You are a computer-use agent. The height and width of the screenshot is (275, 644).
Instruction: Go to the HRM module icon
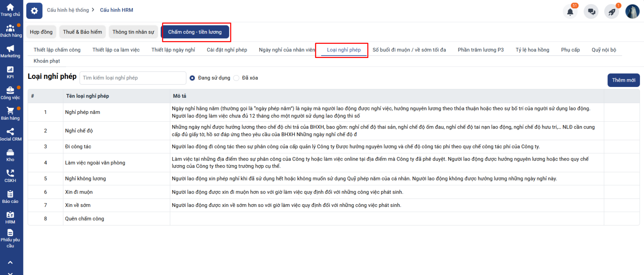[10, 215]
